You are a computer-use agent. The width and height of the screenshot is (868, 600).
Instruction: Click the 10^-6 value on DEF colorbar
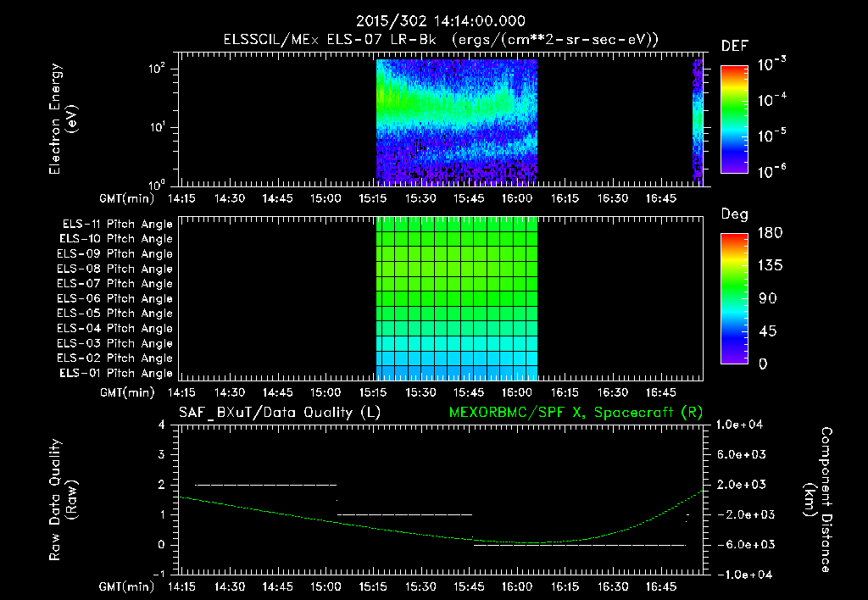[771, 171]
